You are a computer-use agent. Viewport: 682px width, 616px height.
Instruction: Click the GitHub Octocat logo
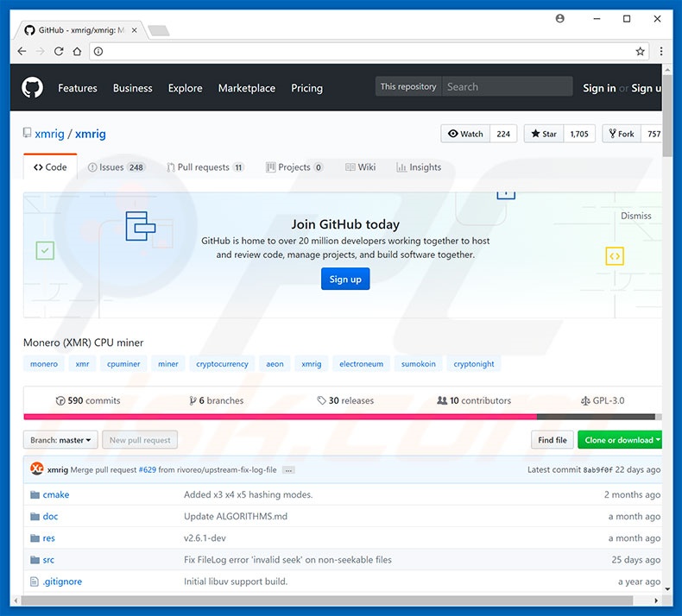[32, 87]
